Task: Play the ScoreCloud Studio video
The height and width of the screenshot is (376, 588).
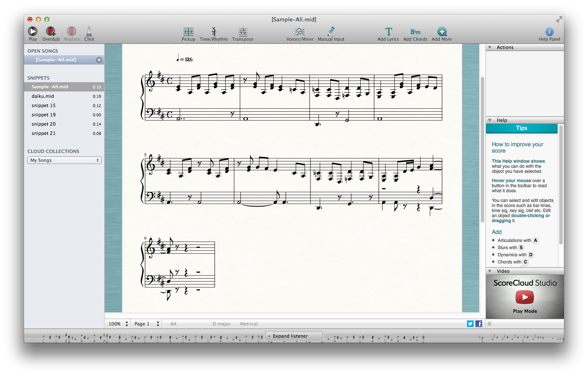Action: 524,297
